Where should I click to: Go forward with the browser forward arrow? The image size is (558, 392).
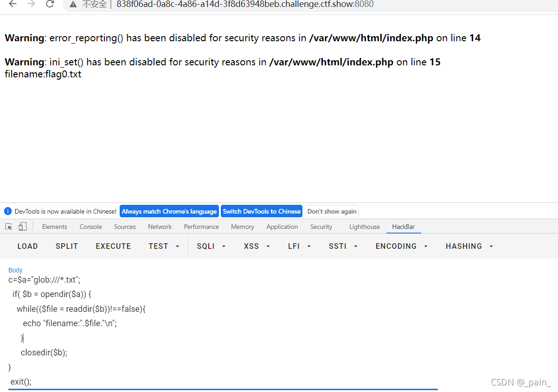pos(31,4)
